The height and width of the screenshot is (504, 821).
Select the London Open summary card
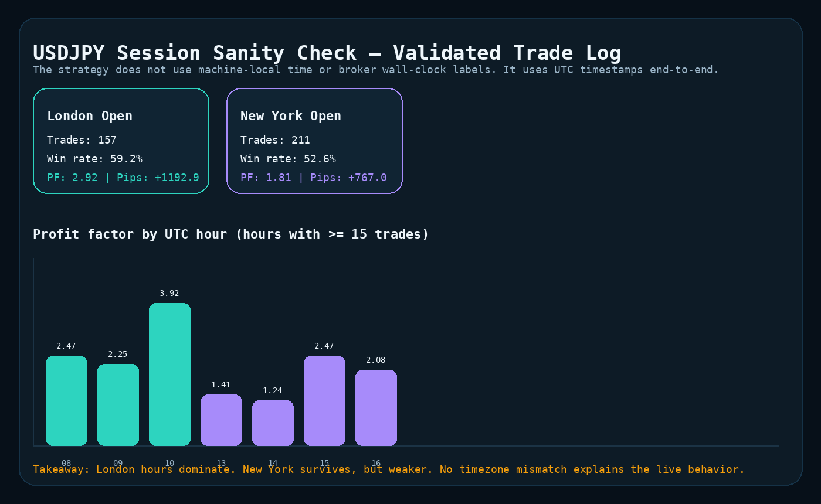[121, 141]
